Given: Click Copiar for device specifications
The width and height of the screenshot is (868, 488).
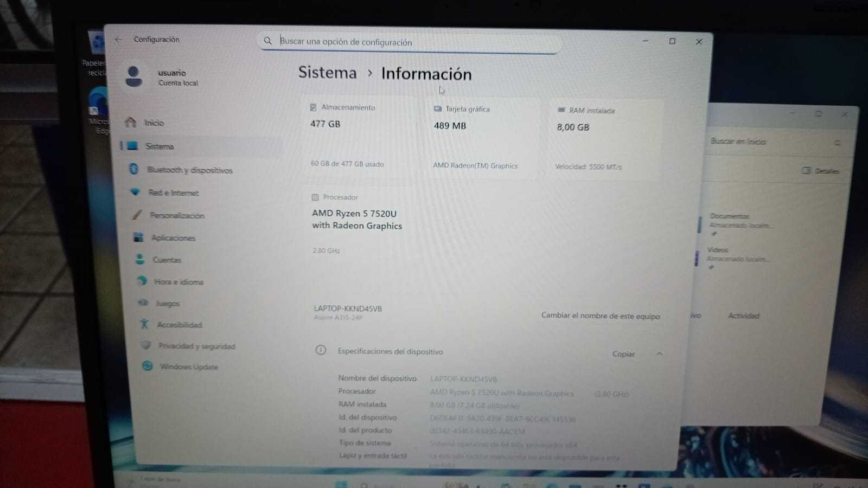Looking at the screenshot, I should pyautogui.click(x=623, y=354).
